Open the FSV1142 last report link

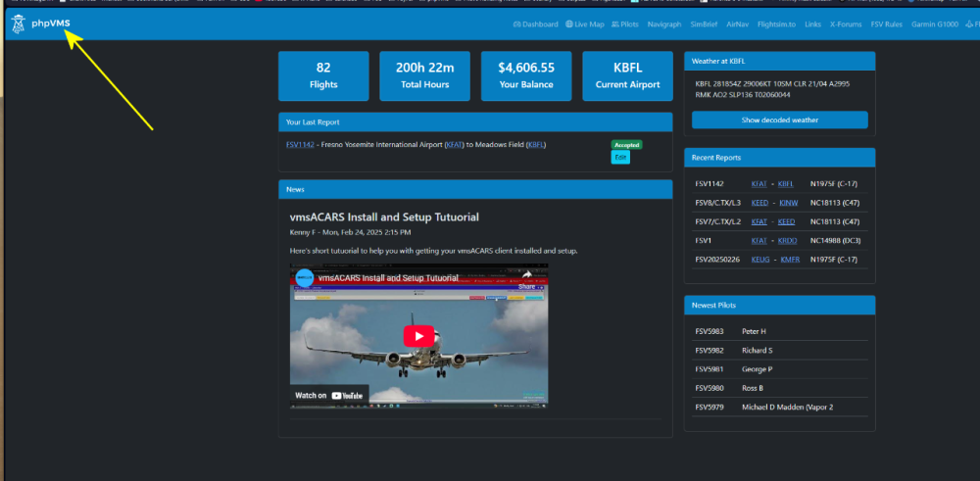pyautogui.click(x=300, y=145)
